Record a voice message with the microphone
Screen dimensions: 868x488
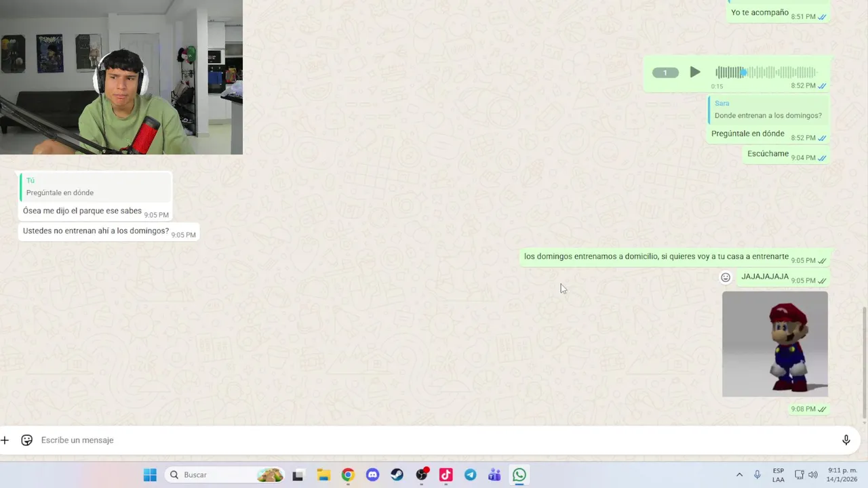(x=846, y=440)
